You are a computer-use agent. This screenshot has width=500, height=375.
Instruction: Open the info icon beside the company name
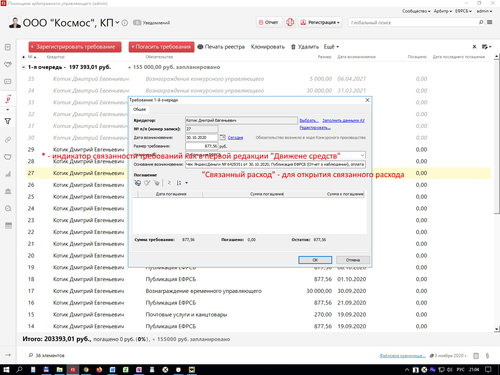click(x=124, y=23)
